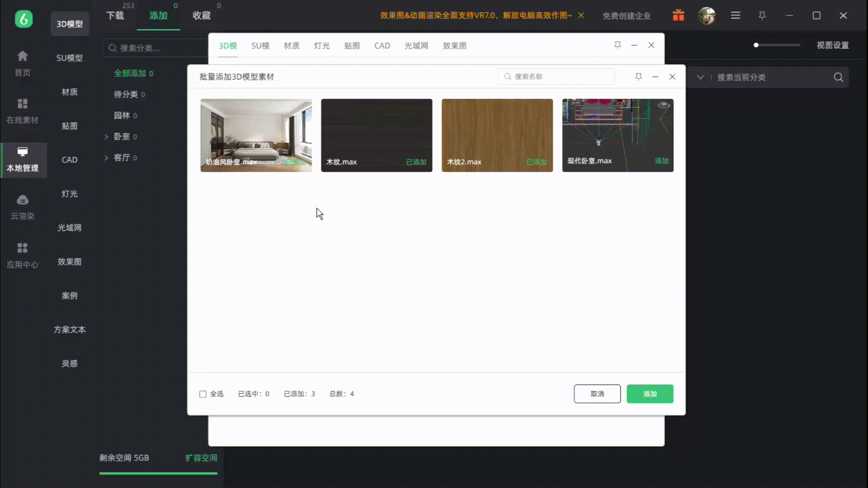Viewport: 868px width, 488px height.
Task: Open 在线素材 online materials icon
Action: tap(23, 104)
